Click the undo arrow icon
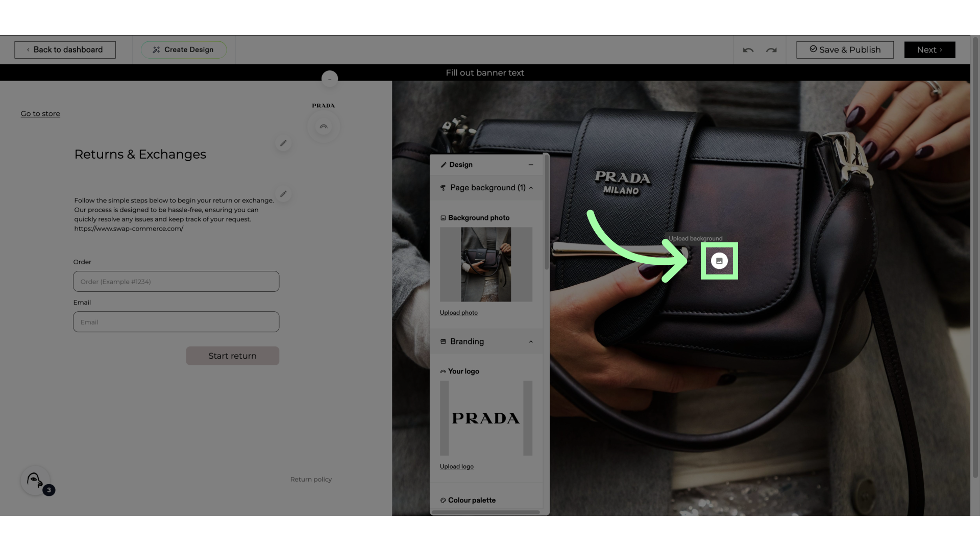Screen dimensions: 980x551 point(748,50)
